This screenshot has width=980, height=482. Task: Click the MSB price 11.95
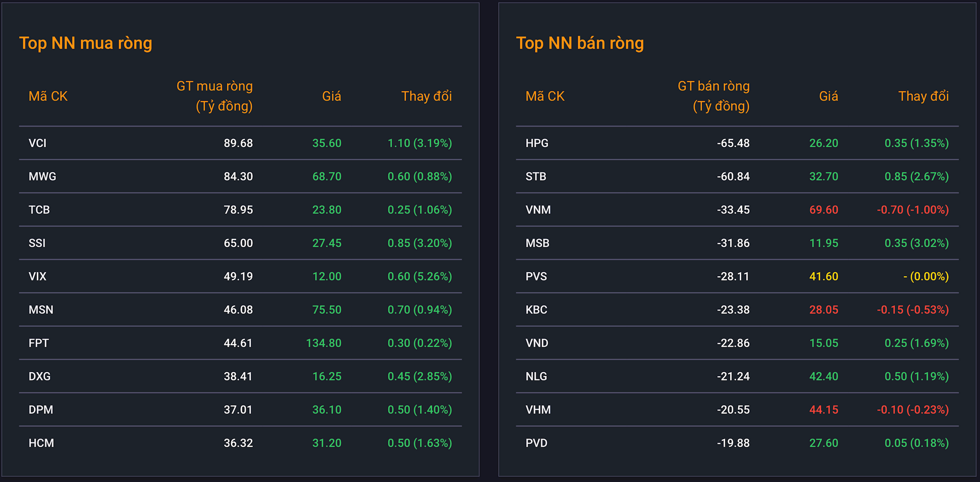[824, 243]
